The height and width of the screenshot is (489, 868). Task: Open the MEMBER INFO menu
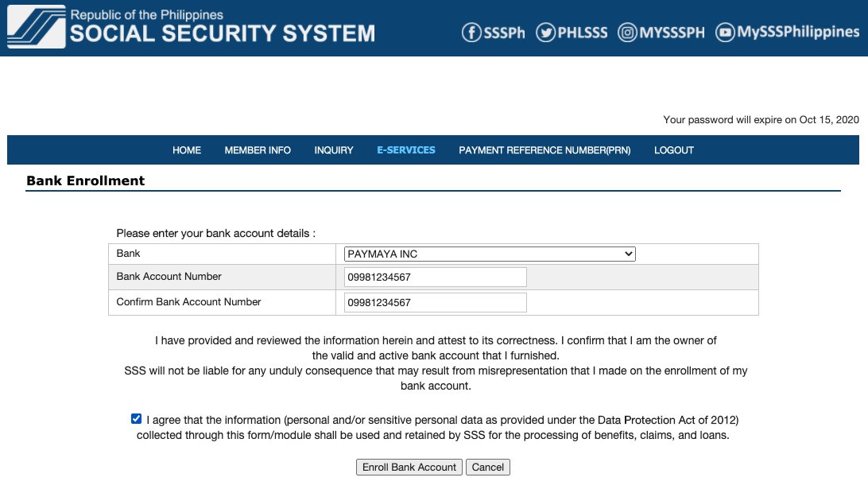tap(258, 150)
